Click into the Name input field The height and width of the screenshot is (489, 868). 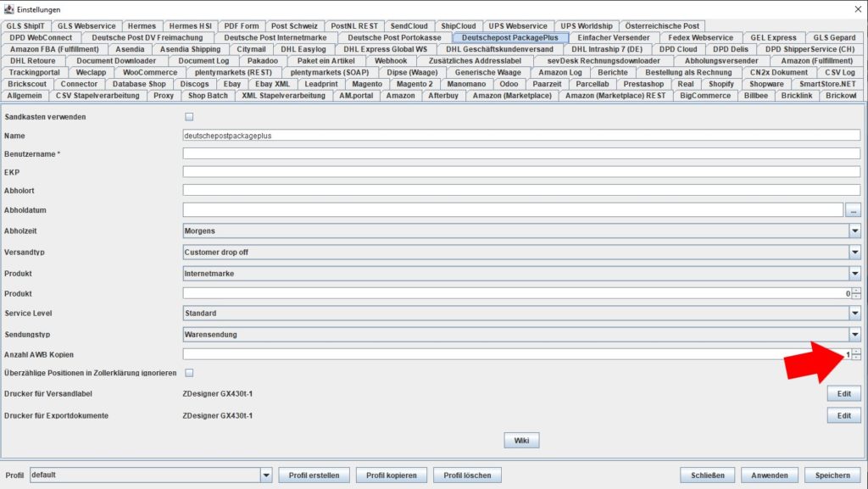[521, 136]
